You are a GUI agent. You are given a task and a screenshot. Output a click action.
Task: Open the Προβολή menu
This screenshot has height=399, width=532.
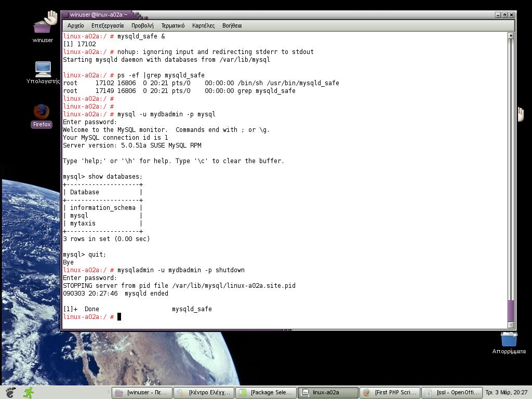tap(142, 25)
